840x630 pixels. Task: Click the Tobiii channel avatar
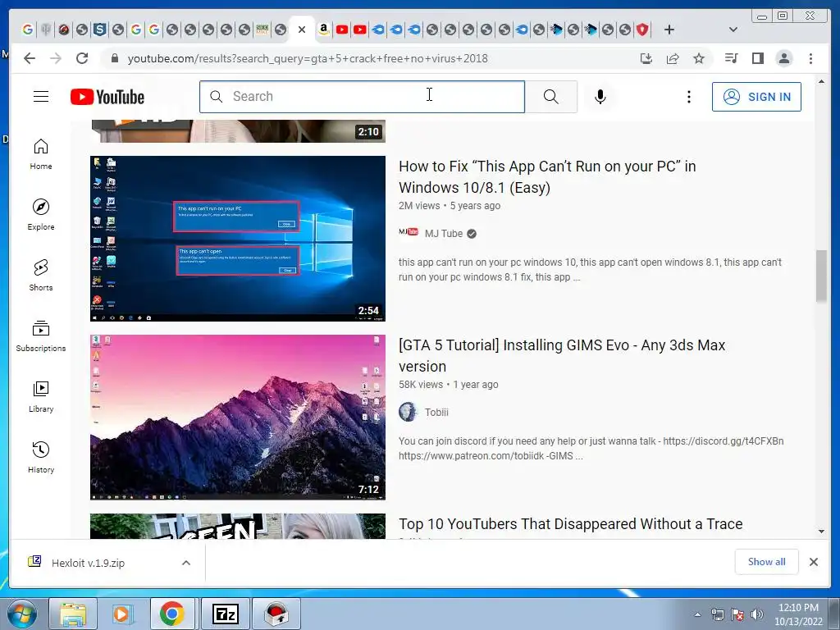tap(408, 412)
